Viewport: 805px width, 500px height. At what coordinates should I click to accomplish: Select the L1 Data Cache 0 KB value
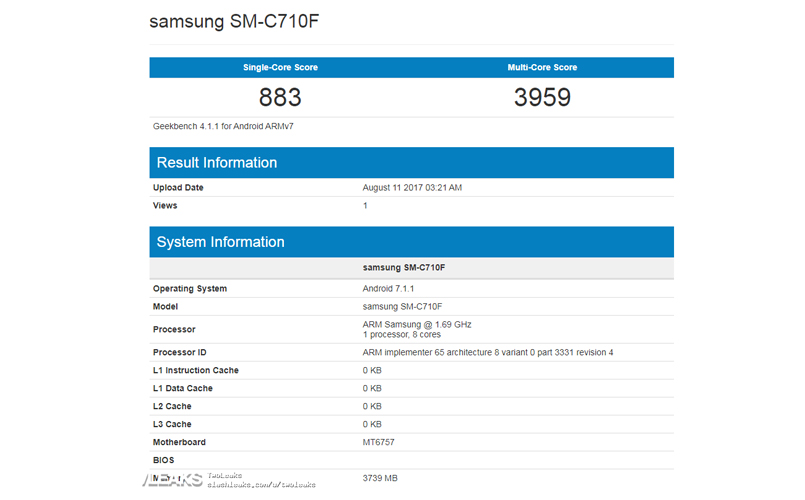[x=372, y=388]
